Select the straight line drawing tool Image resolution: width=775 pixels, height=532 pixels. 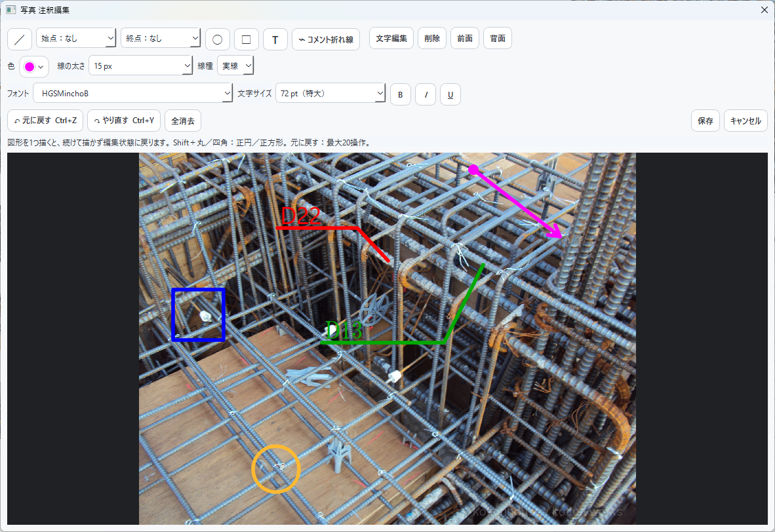(20, 39)
